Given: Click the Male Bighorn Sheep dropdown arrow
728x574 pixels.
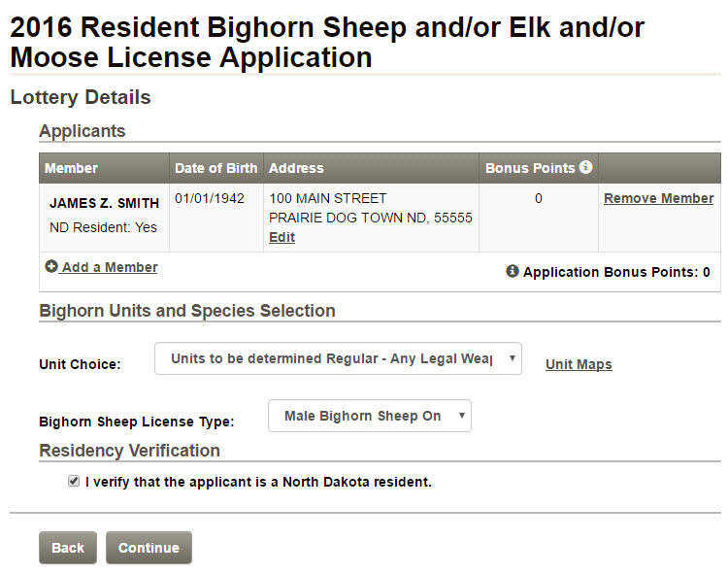Looking at the screenshot, I should tap(461, 415).
